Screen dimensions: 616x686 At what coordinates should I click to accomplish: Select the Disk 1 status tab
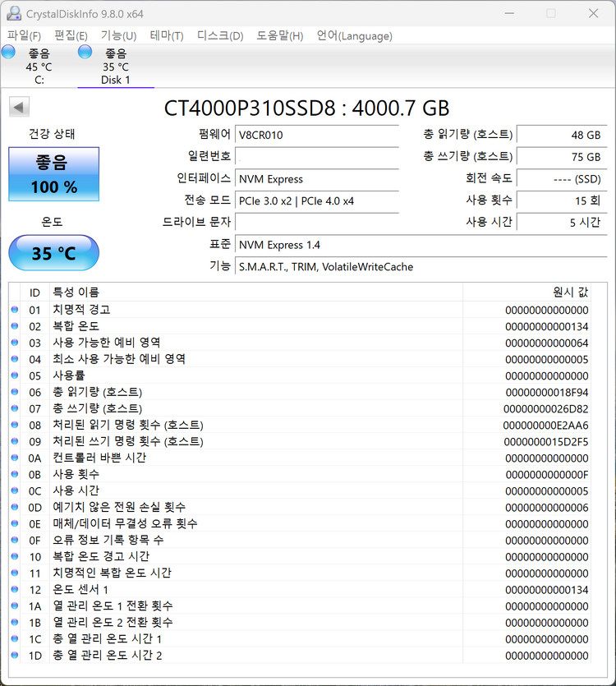(x=116, y=67)
